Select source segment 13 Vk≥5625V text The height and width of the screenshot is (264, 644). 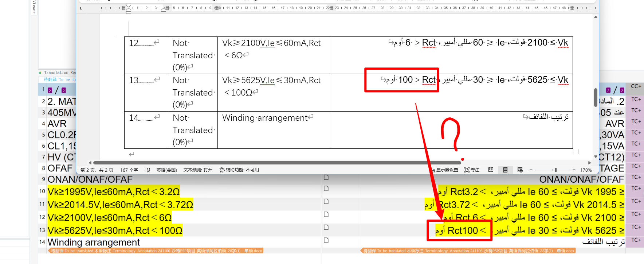click(115, 231)
